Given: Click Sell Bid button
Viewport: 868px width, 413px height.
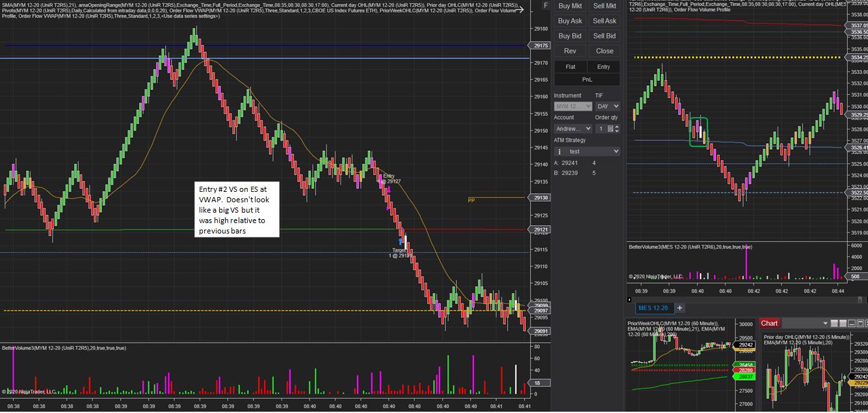Looking at the screenshot, I should (x=604, y=36).
